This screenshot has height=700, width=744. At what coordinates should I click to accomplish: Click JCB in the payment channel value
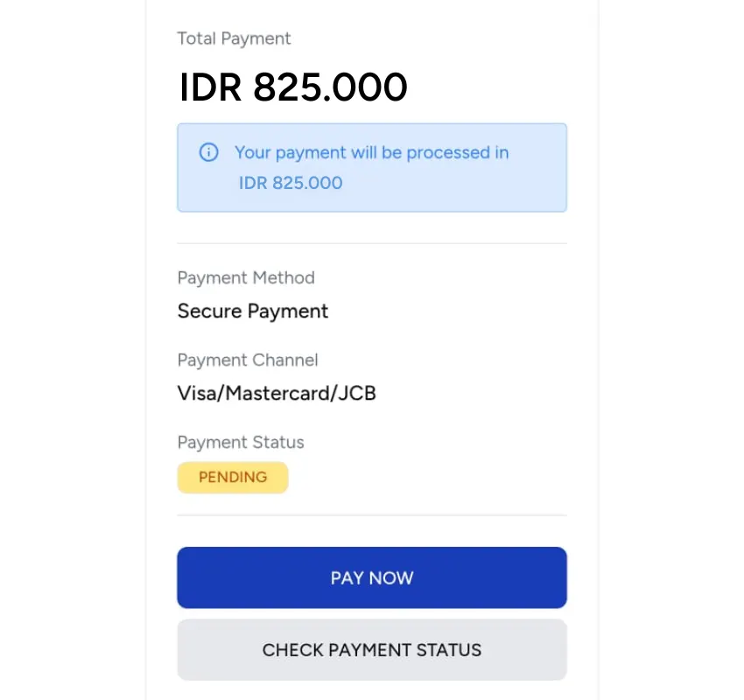(x=357, y=393)
